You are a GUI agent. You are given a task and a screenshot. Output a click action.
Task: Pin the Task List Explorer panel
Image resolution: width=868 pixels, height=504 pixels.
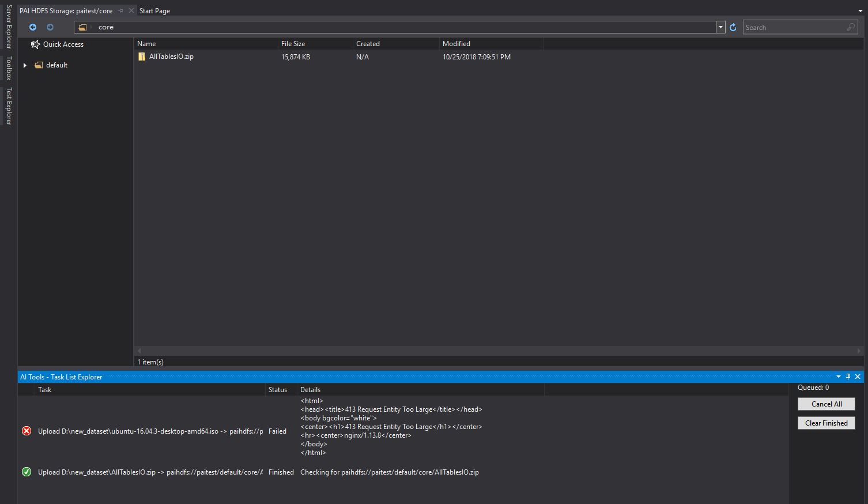(848, 377)
